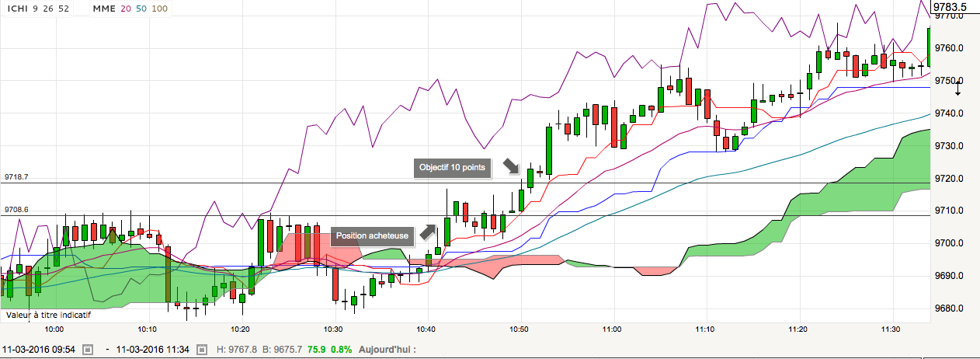Select ICHI parameter 9

click(35, 8)
